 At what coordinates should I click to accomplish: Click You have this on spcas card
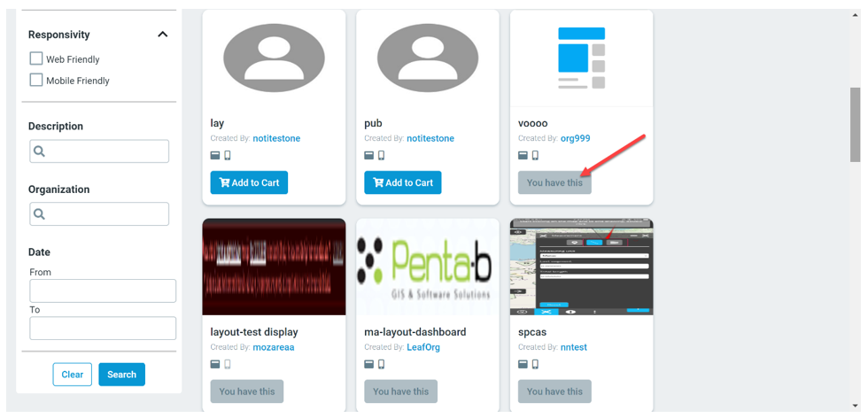[x=554, y=391]
